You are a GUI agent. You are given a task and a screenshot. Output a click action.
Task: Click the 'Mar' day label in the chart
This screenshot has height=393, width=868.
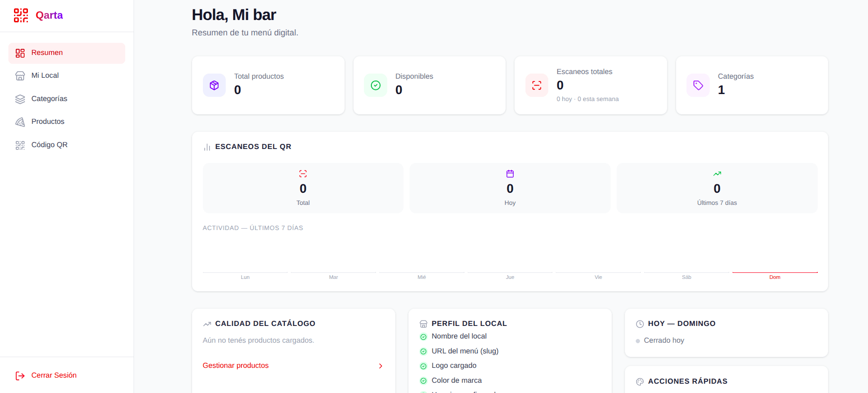(x=334, y=278)
